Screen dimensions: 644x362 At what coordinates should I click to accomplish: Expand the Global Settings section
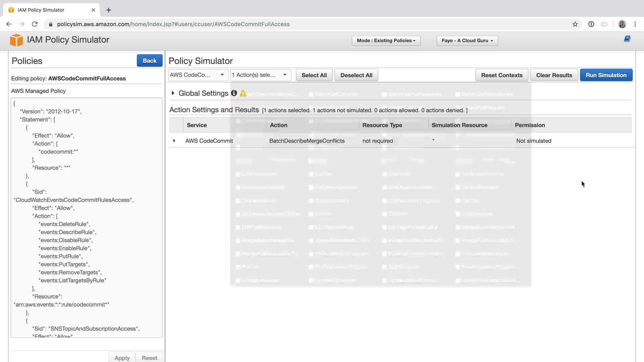click(x=173, y=93)
